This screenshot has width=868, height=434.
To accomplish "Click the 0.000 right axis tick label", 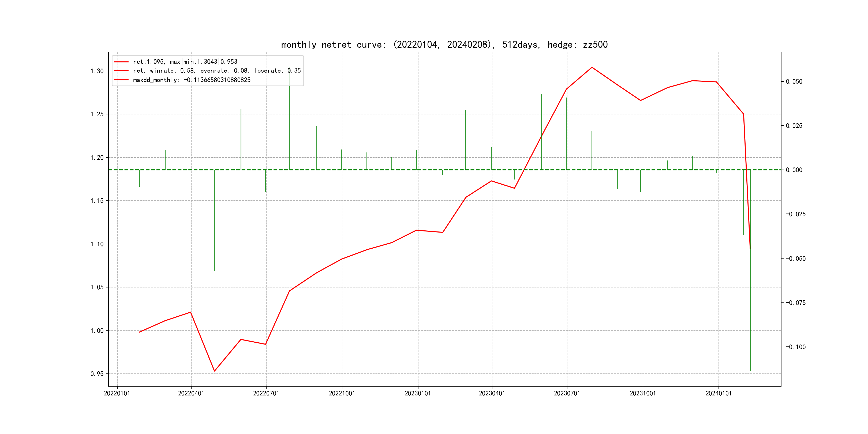I will pyautogui.click(x=794, y=170).
